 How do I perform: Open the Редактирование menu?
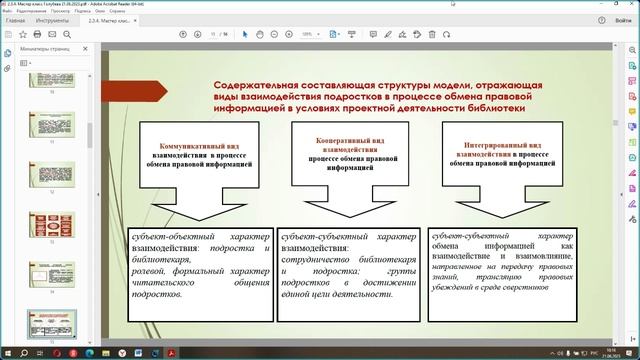[31, 11]
